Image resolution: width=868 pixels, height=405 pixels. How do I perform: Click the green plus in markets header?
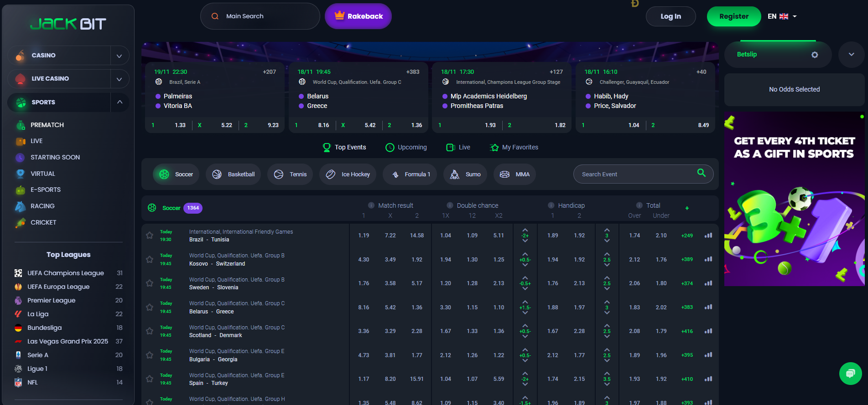click(x=687, y=208)
